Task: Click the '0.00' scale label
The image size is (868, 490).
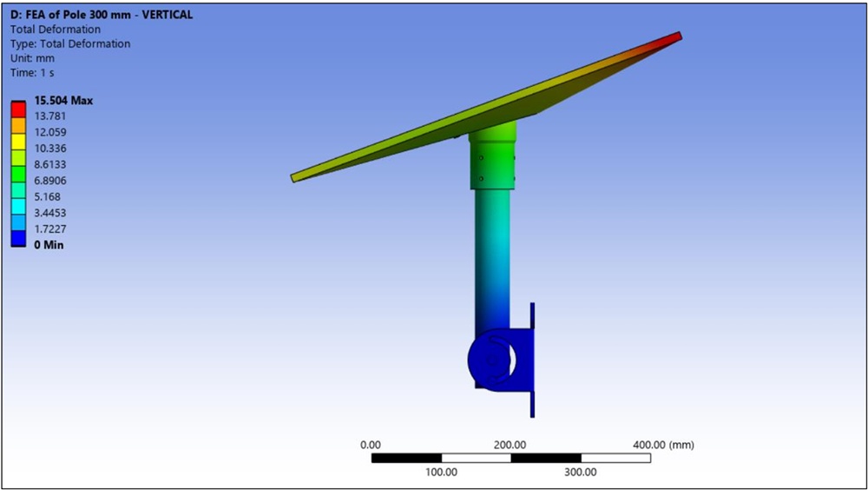Action: click(371, 445)
